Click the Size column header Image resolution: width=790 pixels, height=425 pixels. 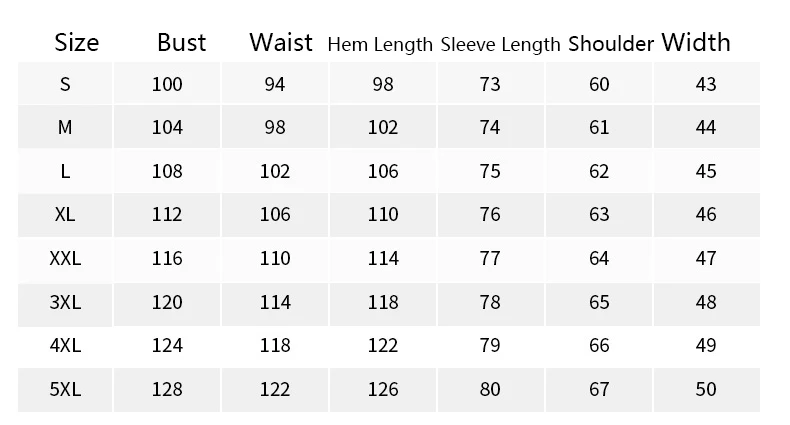77,43
